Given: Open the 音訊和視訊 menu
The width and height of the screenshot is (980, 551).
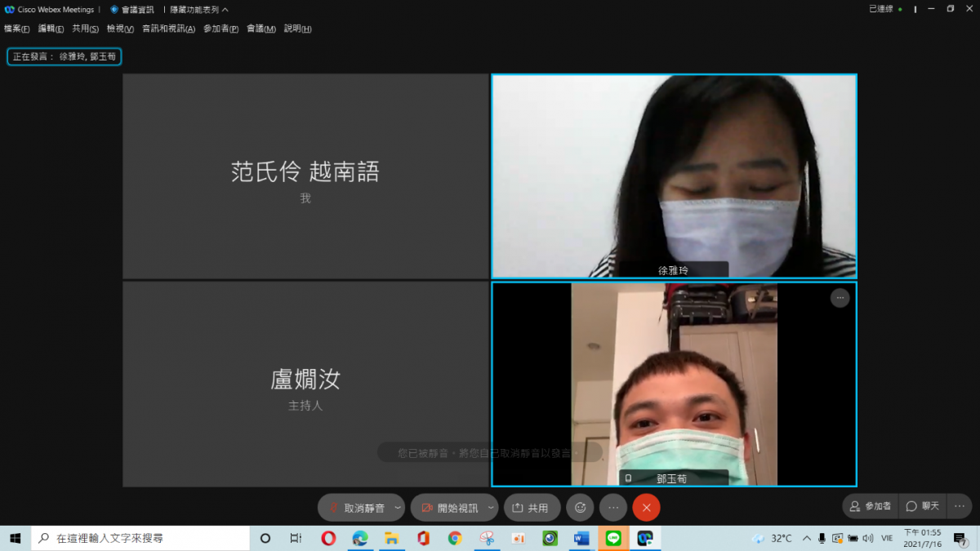Looking at the screenshot, I should coord(168,29).
